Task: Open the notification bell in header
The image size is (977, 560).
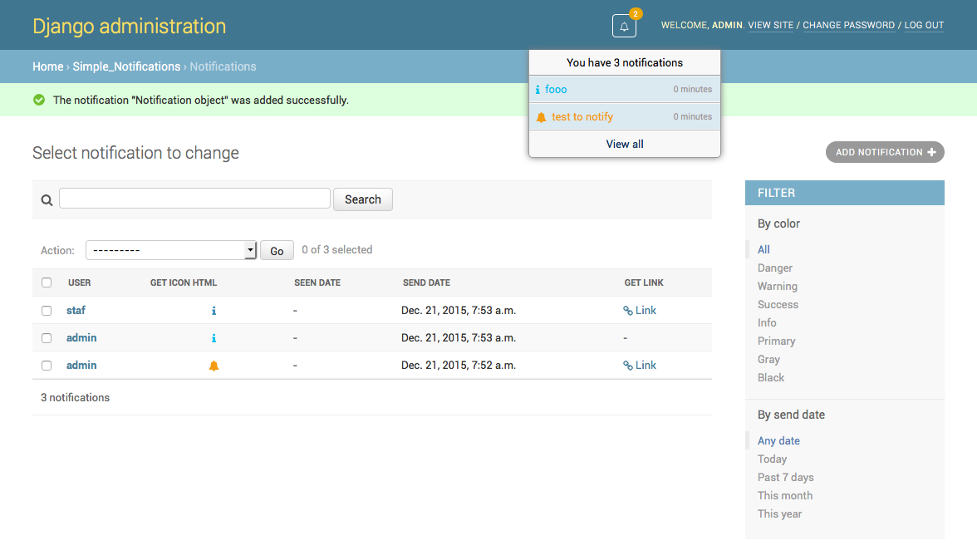Action: click(624, 26)
